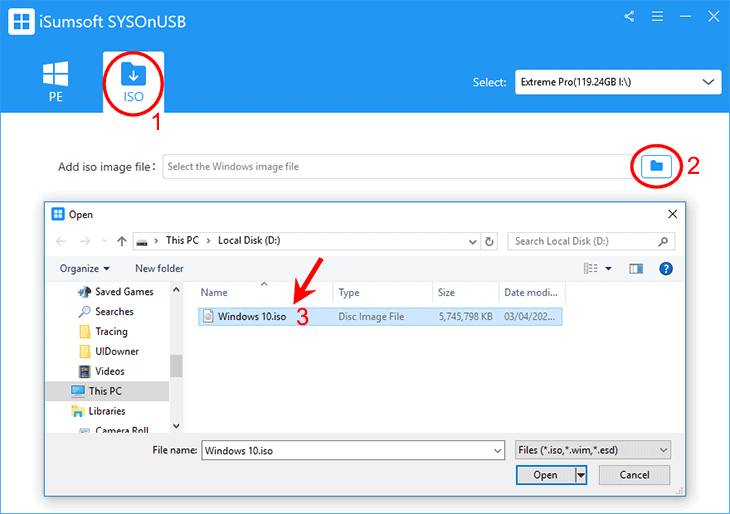The width and height of the screenshot is (730, 514).
Task: Close the Open dialog
Action: [x=672, y=214]
